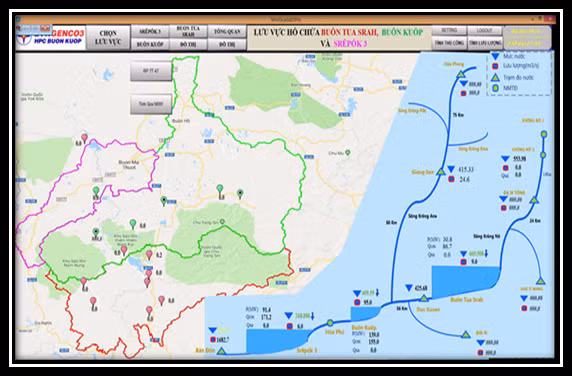
Task: Click the Giang Sơn water level value 415.33
Action: click(465, 170)
